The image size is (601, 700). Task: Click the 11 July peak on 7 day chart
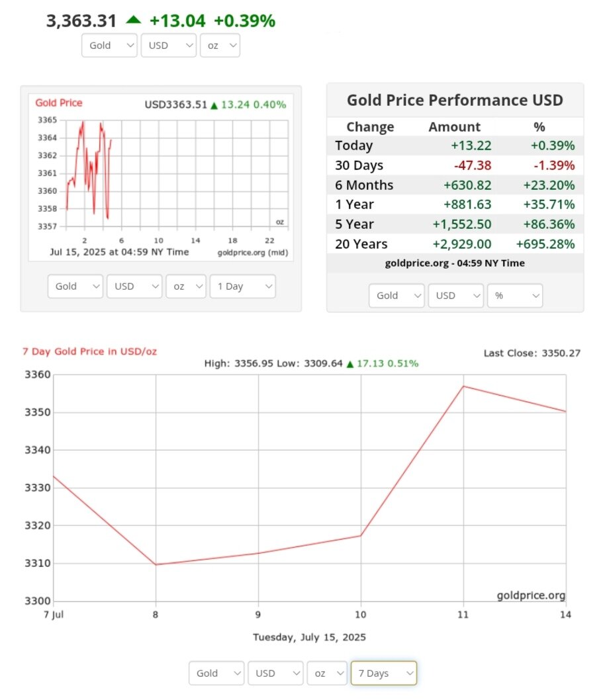463,386
